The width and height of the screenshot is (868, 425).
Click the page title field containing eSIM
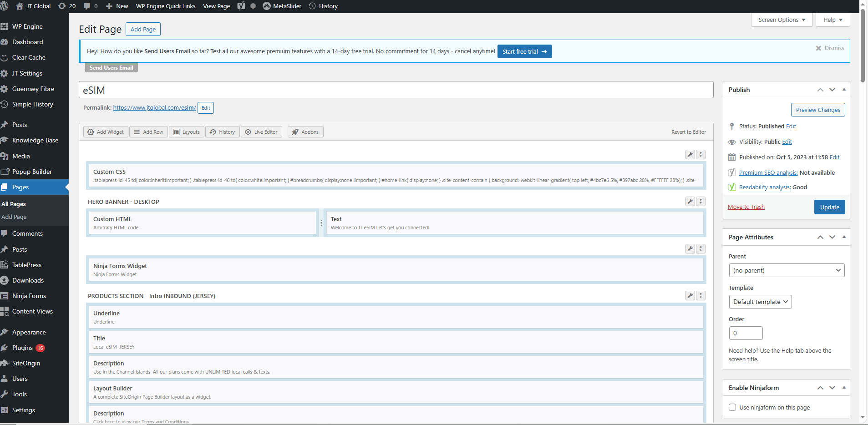pyautogui.click(x=396, y=90)
